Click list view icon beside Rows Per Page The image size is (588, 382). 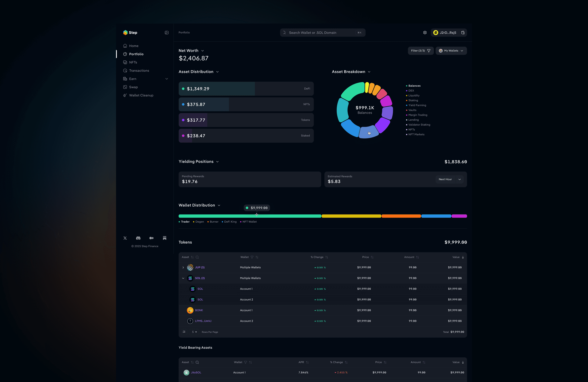pyautogui.click(x=184, y=332)
